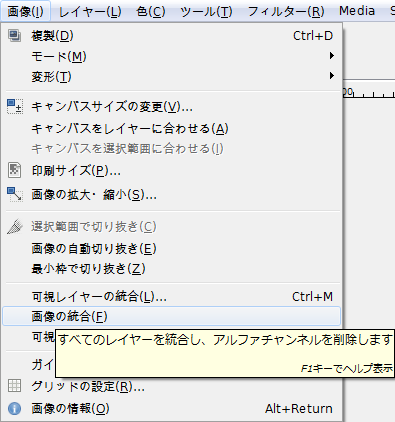Choose 最小枠で切り抜き(Z) entry
This screenshot has height=422, width=395.
coord(171,268)
